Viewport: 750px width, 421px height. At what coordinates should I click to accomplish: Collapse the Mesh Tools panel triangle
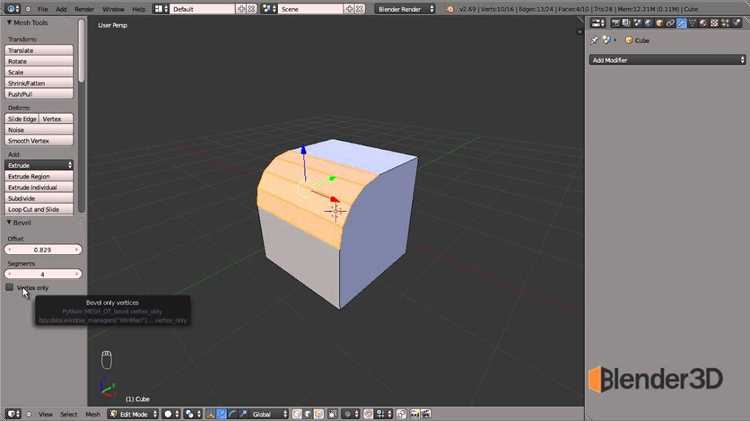(x=9, y=22)
